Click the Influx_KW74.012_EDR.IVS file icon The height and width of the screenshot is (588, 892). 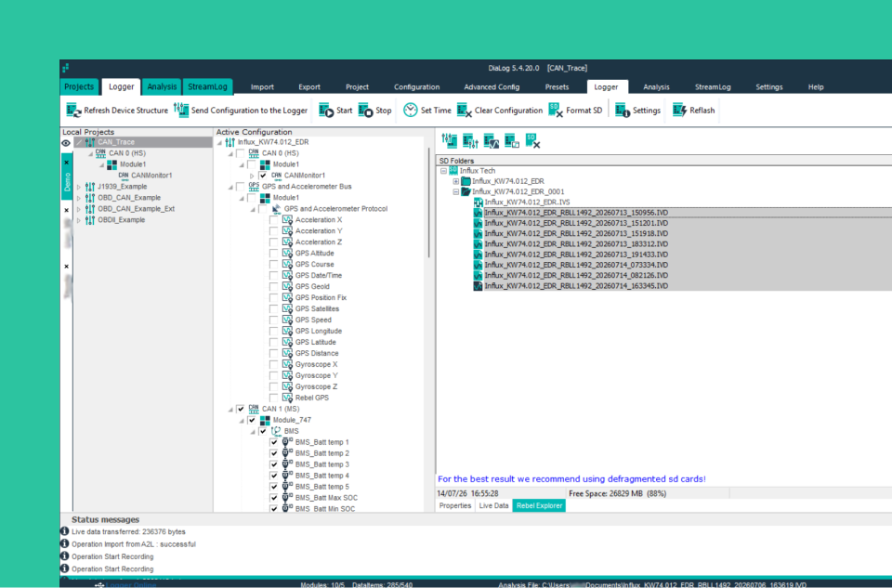click(x=479, y=202)
